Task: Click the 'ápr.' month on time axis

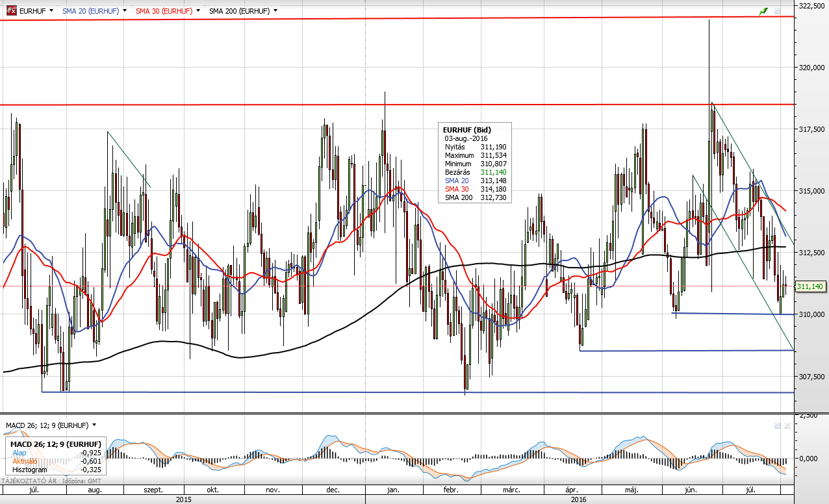Action: click(571, 490)
